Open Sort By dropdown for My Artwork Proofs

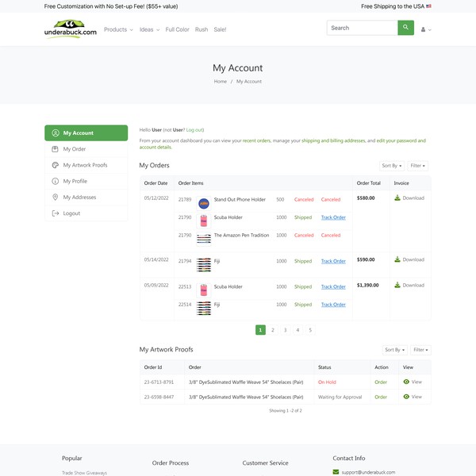pyautogui.click(x=394, y=350)
